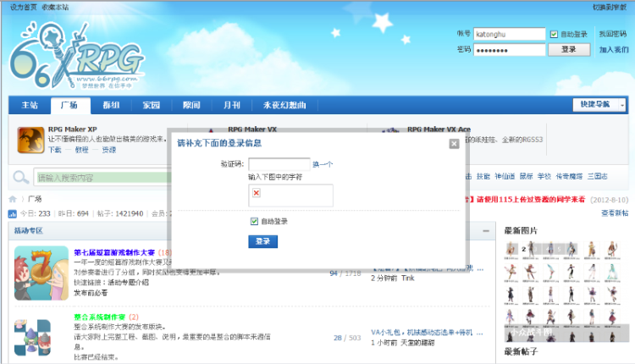635x364 pixels.
Task: Click the search magnifier icon
Action: click(20, 177)
